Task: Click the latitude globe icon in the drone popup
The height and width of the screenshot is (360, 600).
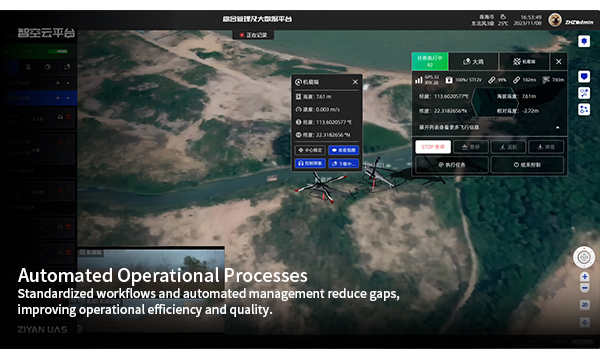Action: coord(298,135)
